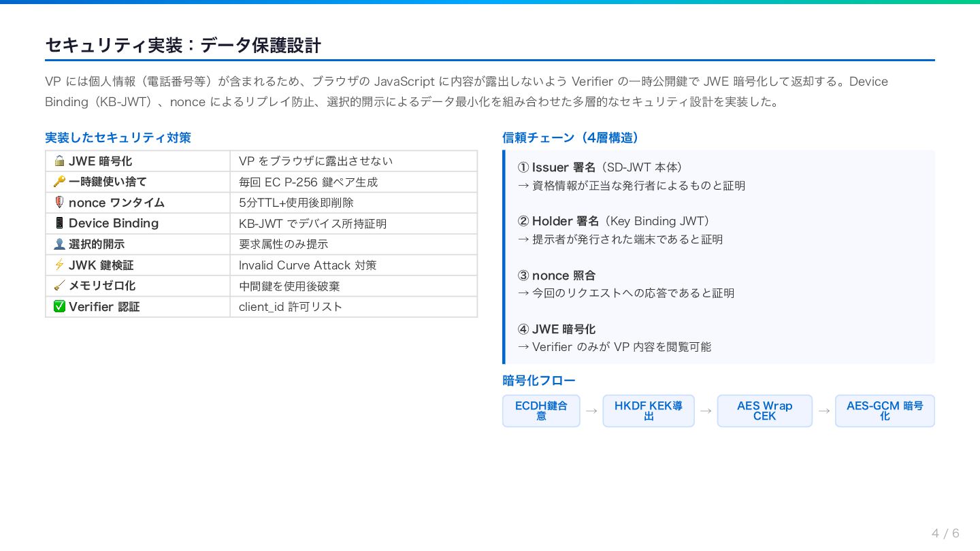The width and height of the screenshot is (980, 551).
Task: Click the cell '要求属性のみ提示'
Action: pyautogui.click(x=354, y=244)
